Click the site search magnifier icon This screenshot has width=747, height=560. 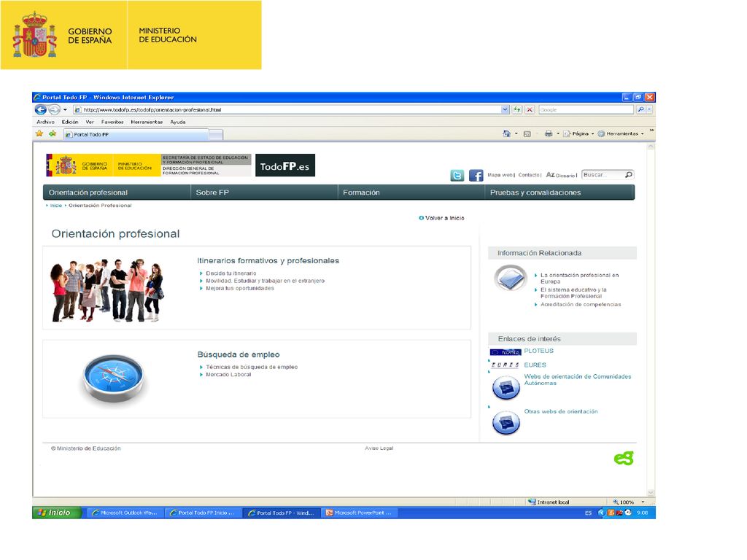[x=629, y=175]
